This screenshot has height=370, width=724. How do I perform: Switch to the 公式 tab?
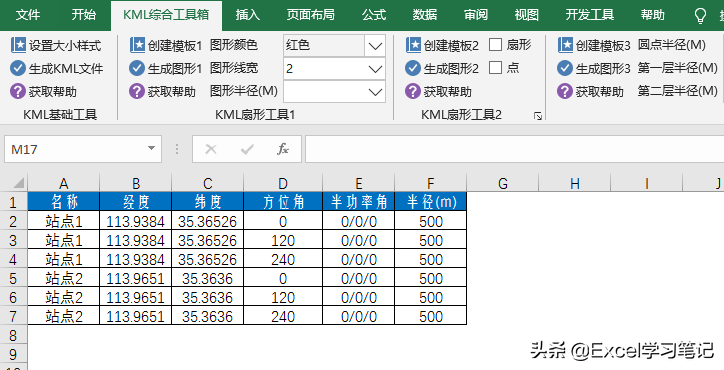374,15
